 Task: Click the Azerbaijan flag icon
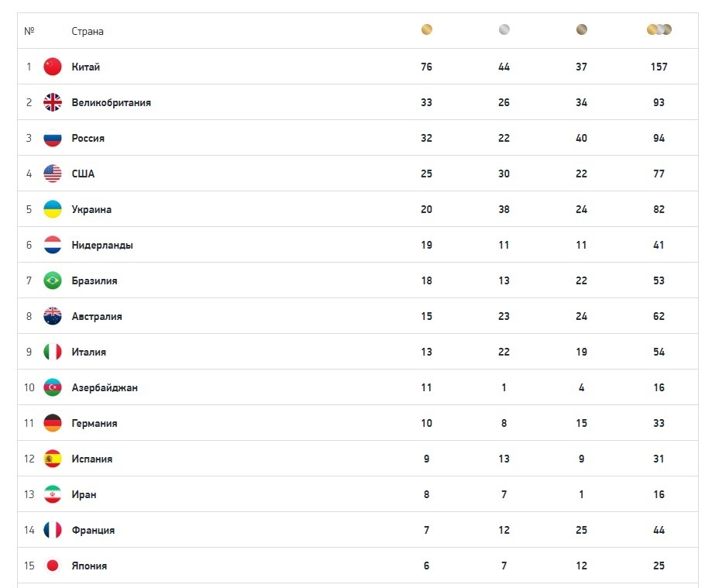click(53, 387)
